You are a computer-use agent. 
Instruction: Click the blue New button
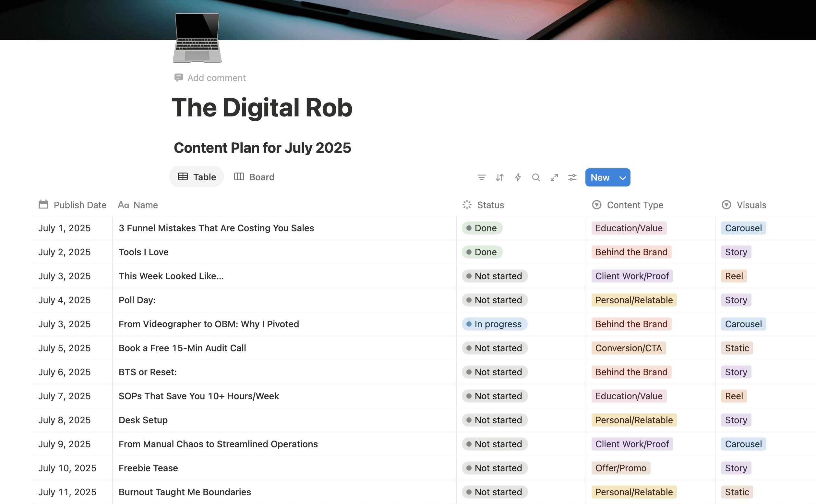[x=600, y=178]
